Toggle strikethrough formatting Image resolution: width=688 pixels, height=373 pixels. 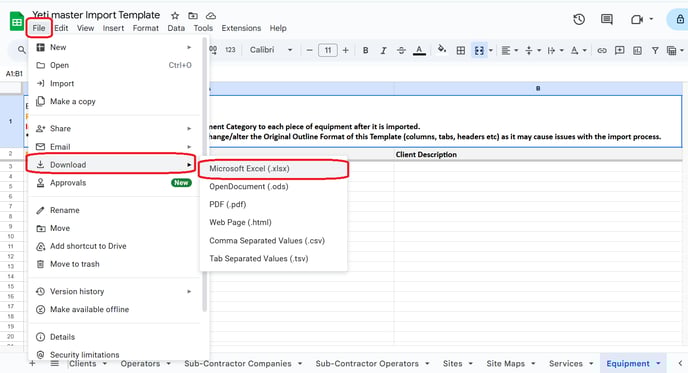(x=401, y=50)
